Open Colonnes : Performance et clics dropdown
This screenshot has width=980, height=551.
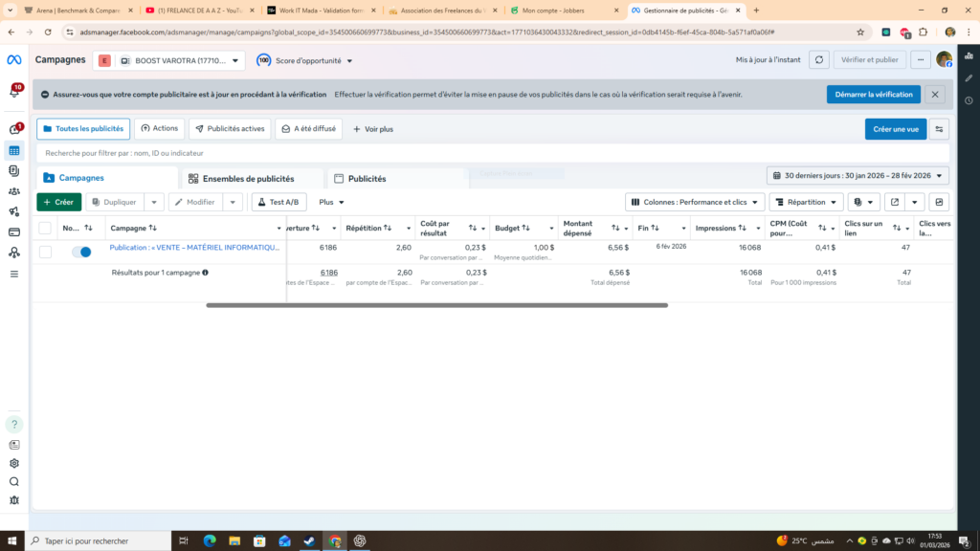coord(695,202)
